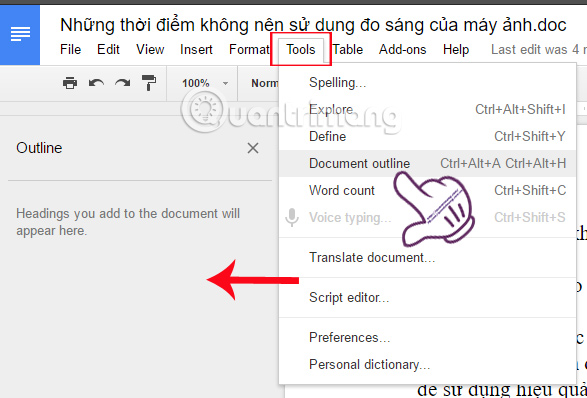This screenshot has width=587, height=398.
Task: Open the Format menu
Action: tap(249, 49)
